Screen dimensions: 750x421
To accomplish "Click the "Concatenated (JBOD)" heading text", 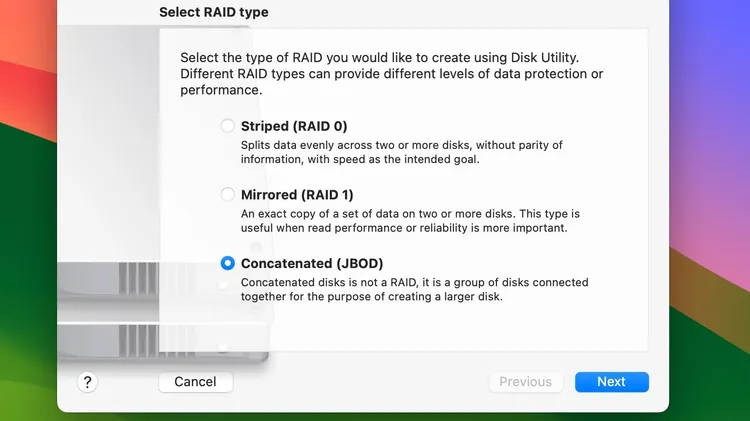I will [x=312, y=264].
